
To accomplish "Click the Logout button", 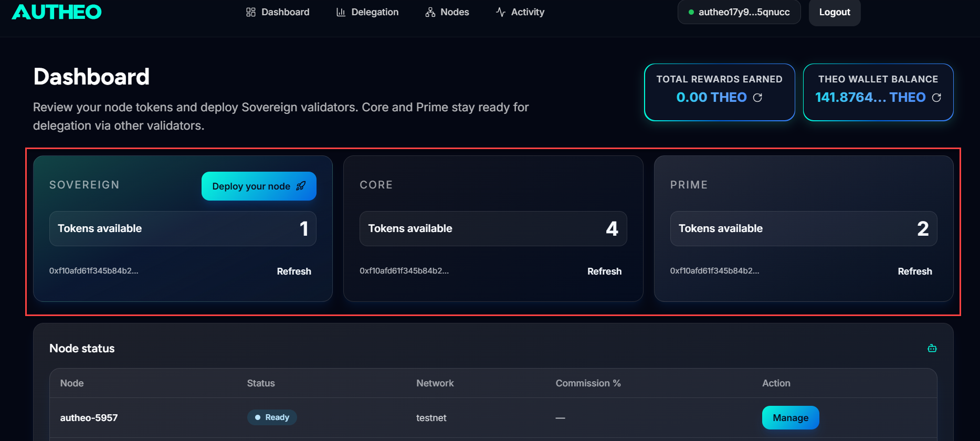I will pos(835,12).
